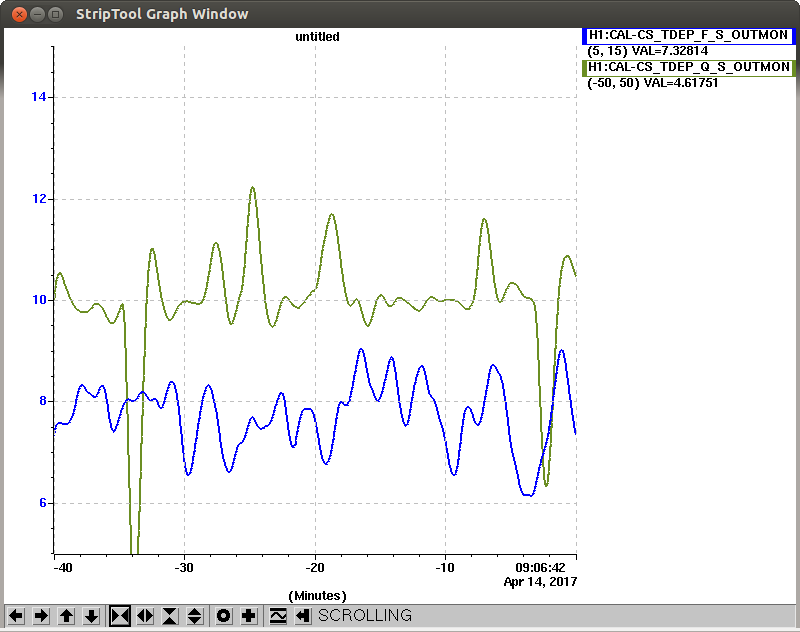Click the untitled graph title
The width and height of the screenshot is (800, 632).
coord(317,37)
